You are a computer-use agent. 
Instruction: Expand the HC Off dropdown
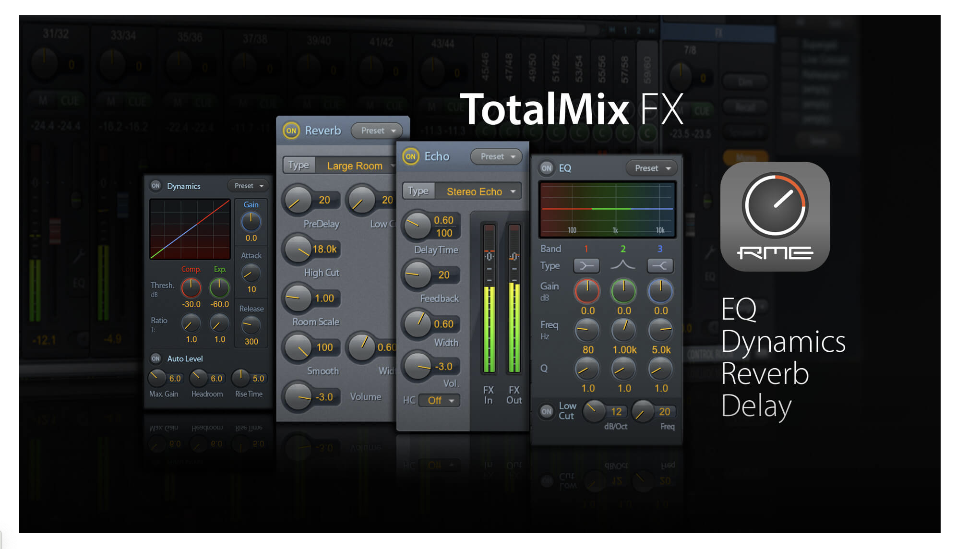[440, 400]
